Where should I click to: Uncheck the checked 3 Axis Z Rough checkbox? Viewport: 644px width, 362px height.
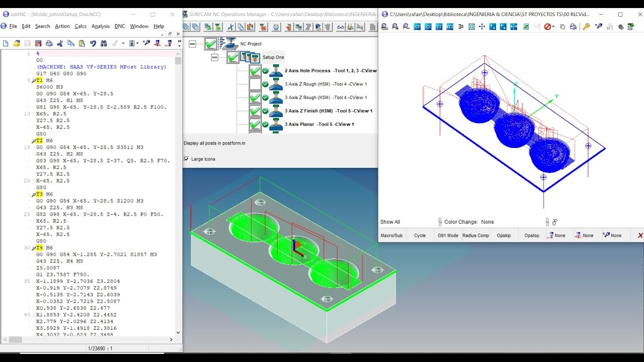tap(255, 98)
